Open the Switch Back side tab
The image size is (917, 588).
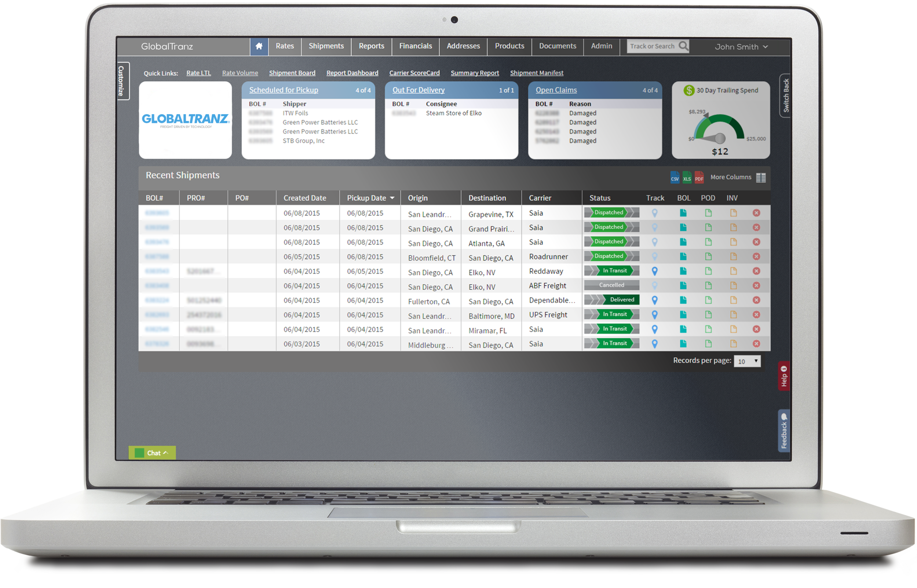coord(785,95)
